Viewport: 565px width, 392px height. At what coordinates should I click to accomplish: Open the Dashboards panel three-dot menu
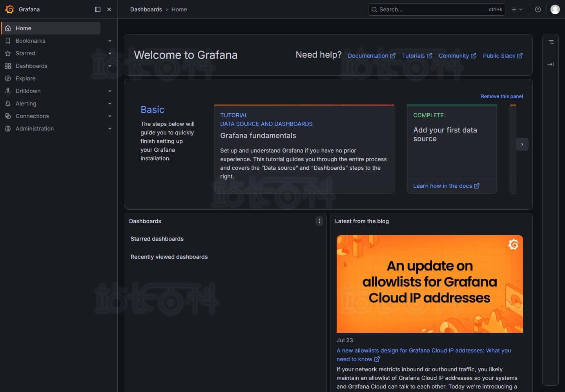tap(319, 221)
